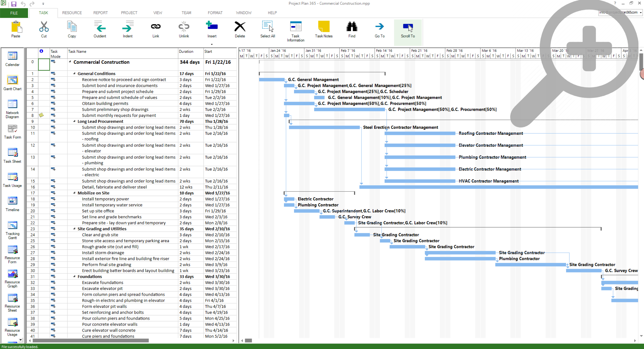Screen dimensions: 644x349
Task: Open the Insert dropdown arrow
Action: [x=212, y=44]
